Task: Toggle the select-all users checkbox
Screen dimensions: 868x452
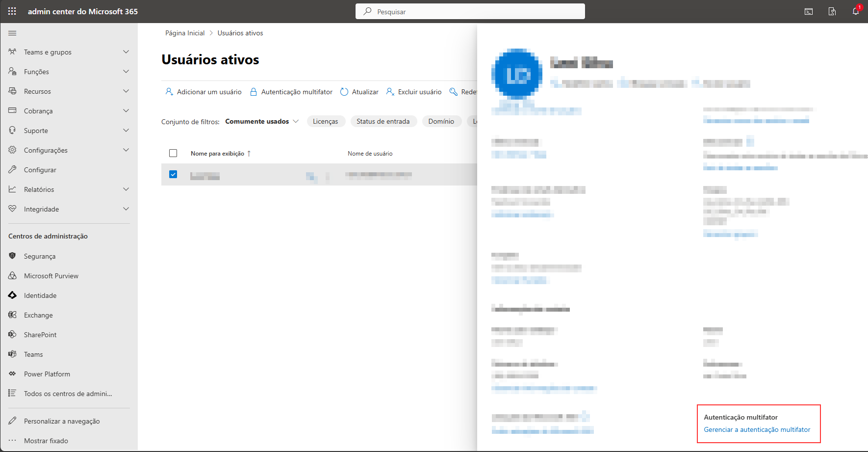Action: (x=173, y=153)
